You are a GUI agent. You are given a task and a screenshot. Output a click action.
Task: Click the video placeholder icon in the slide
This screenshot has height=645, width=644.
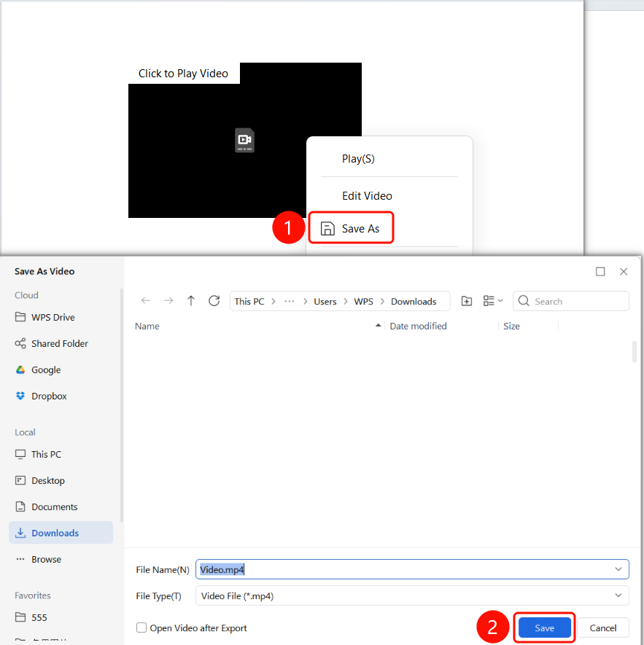(x=244, y=140)
